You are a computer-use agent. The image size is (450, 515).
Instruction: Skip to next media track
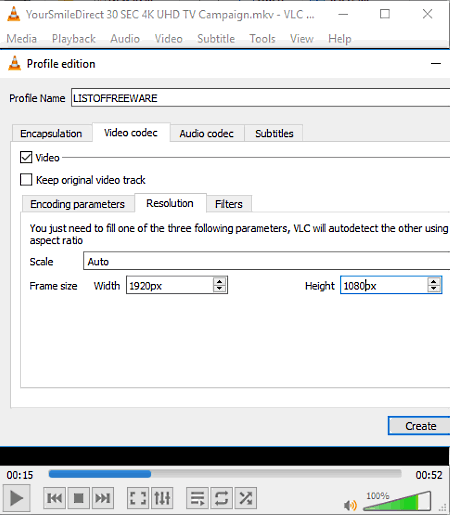click(103, 498)
